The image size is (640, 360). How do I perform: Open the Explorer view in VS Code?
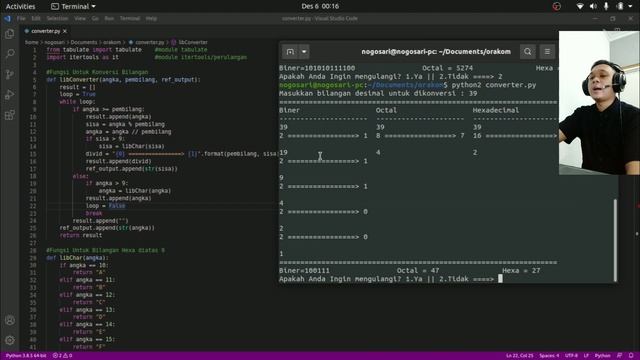(x=9, y=34)
